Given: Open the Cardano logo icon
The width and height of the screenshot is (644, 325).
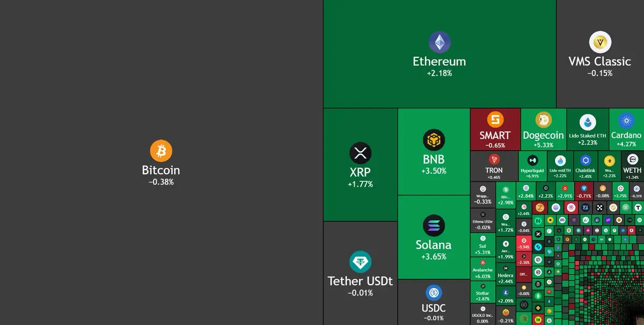Looking at the screenshot, I should (x=626, y=120).
